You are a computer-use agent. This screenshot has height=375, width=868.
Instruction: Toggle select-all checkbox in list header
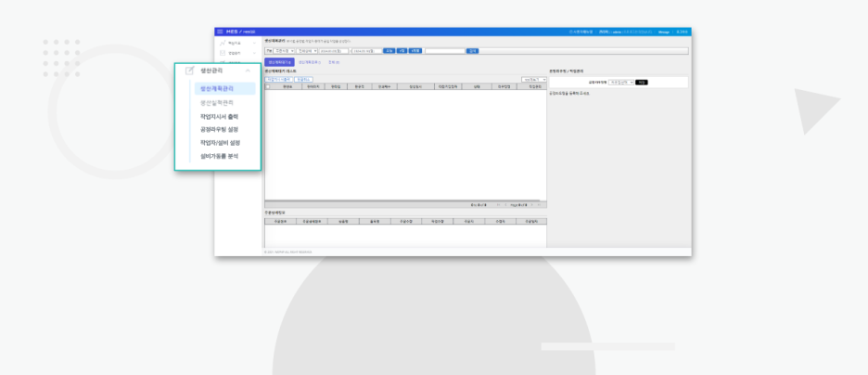click(x=268, y=87)
